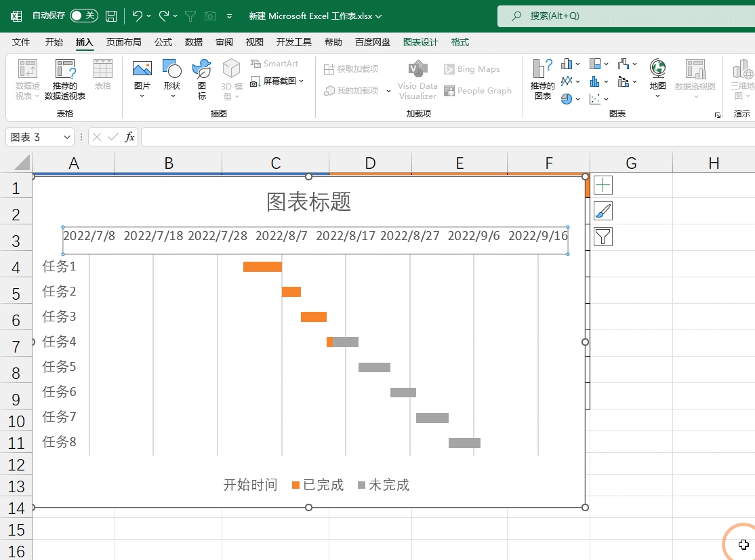Select column H header
The height and width of the screenshot is (560, 755).
point(714,163)
